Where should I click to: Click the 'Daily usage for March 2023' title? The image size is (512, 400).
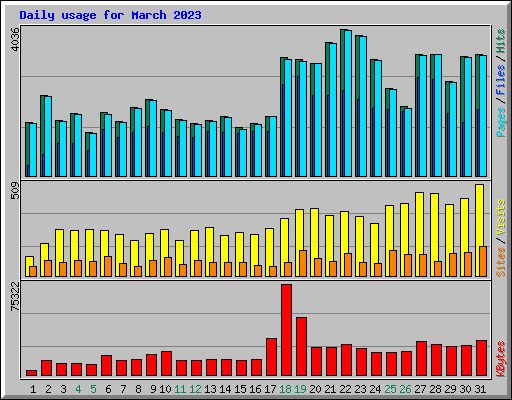110,15
